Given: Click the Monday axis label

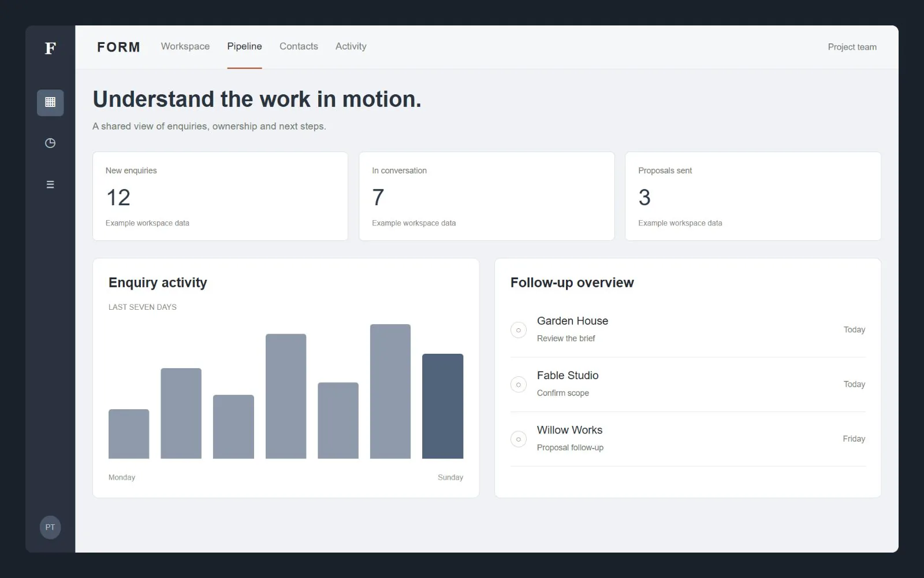Looking at the screenshot, I should click(x=122, y=477).
